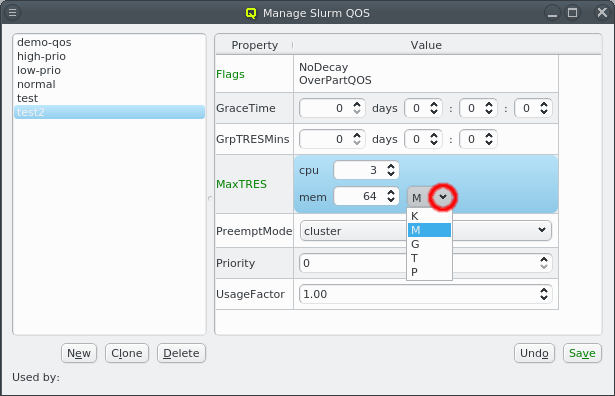The height and width of the screenshot is (396, 615).
Task: Click the GraceTime minutes spinner arrows
Action: point(489,108)
